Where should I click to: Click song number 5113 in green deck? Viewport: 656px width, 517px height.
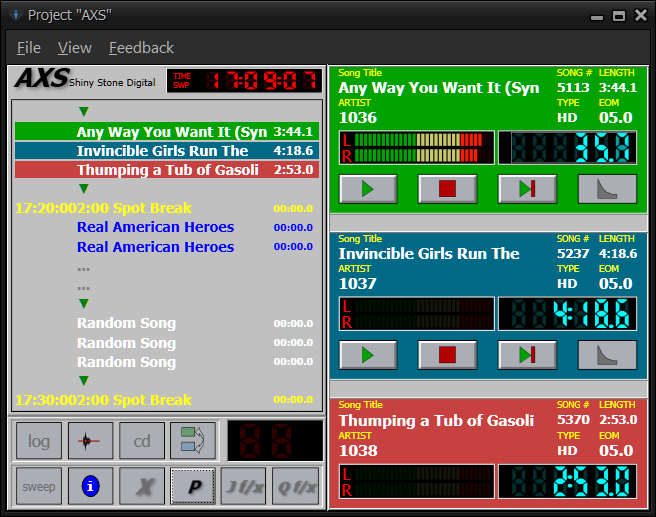tap(573, 87)
